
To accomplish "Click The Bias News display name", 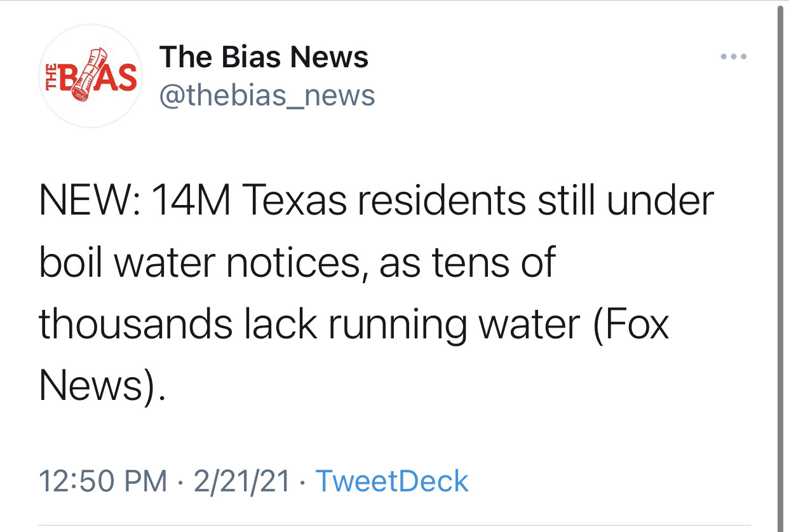I will (x=264, y=58).
